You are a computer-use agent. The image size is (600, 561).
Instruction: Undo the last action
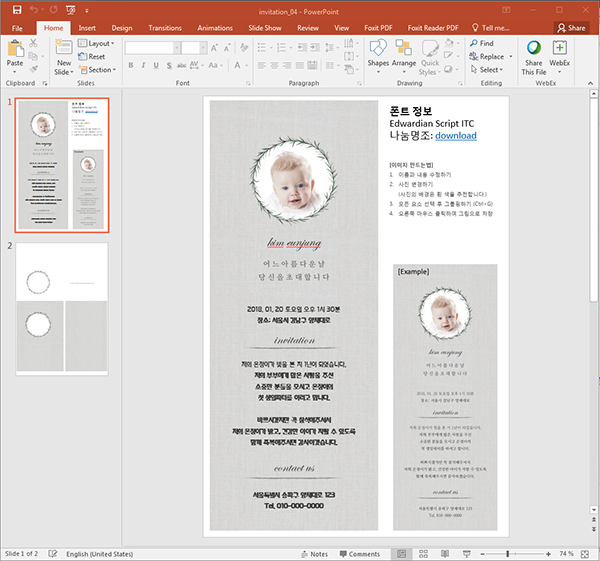click(34, 10)
